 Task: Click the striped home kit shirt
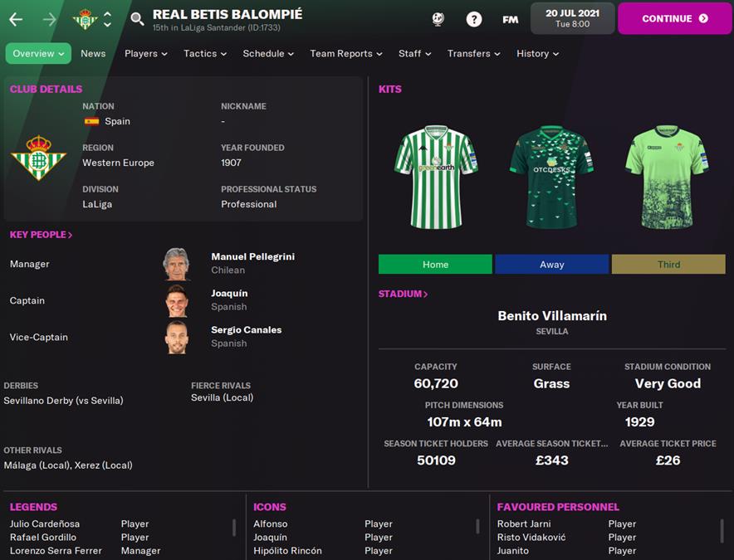tap(436, 177)
